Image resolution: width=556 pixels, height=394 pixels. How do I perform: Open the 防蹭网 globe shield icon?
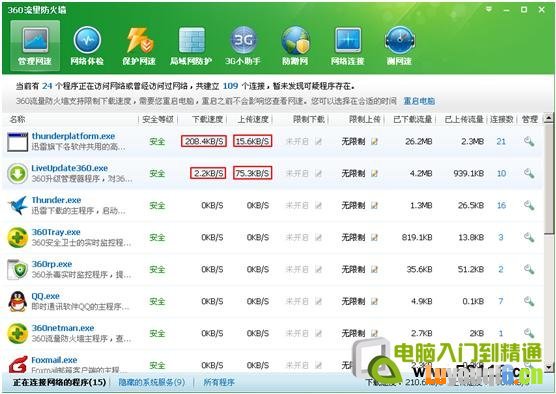[x=295, y=46]
